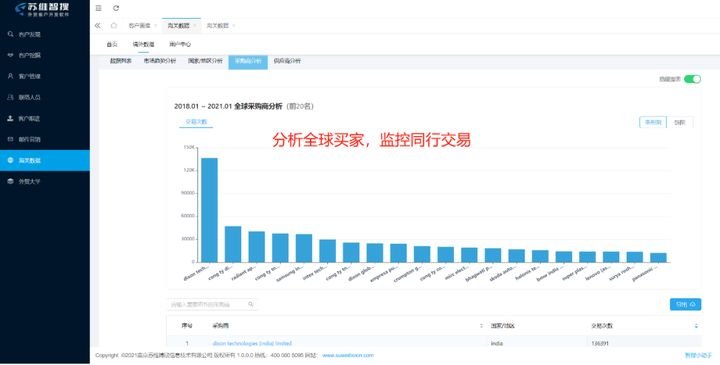
Task: Click the hamburger menu collapse icon
Action: (x=98, y=8)
